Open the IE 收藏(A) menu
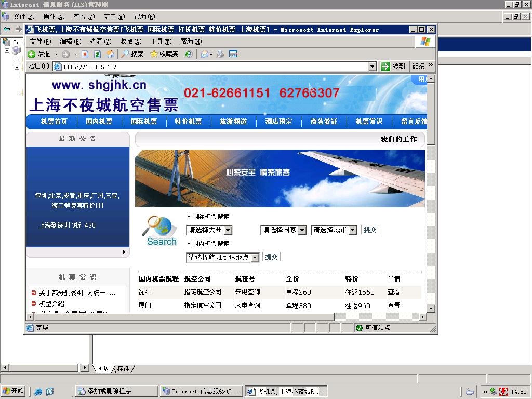532x399 pixels. tap(131, 42)
